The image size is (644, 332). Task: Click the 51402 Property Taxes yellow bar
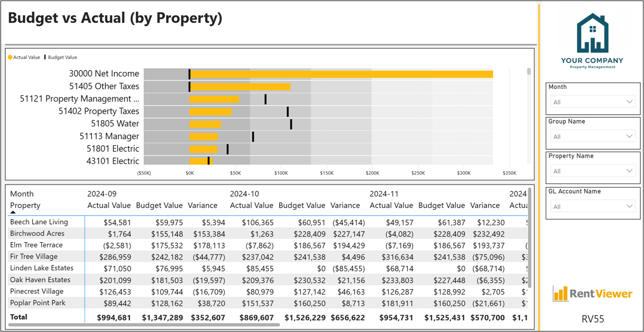[210, 112]
